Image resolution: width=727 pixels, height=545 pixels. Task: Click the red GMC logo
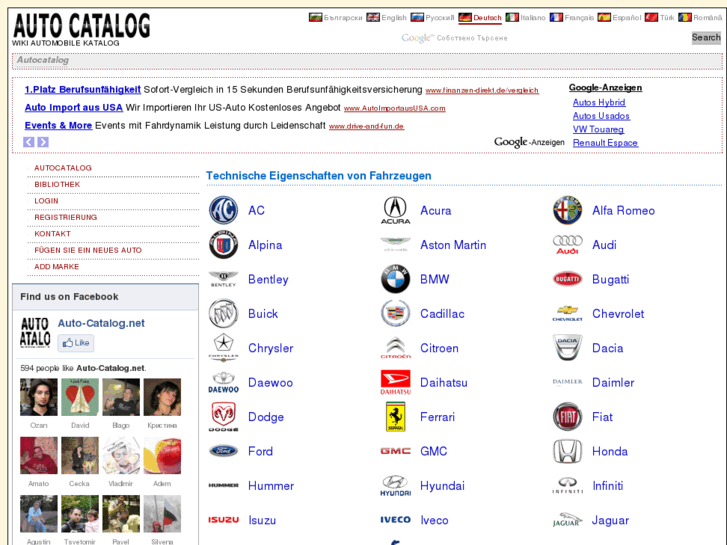click(395, 451)
